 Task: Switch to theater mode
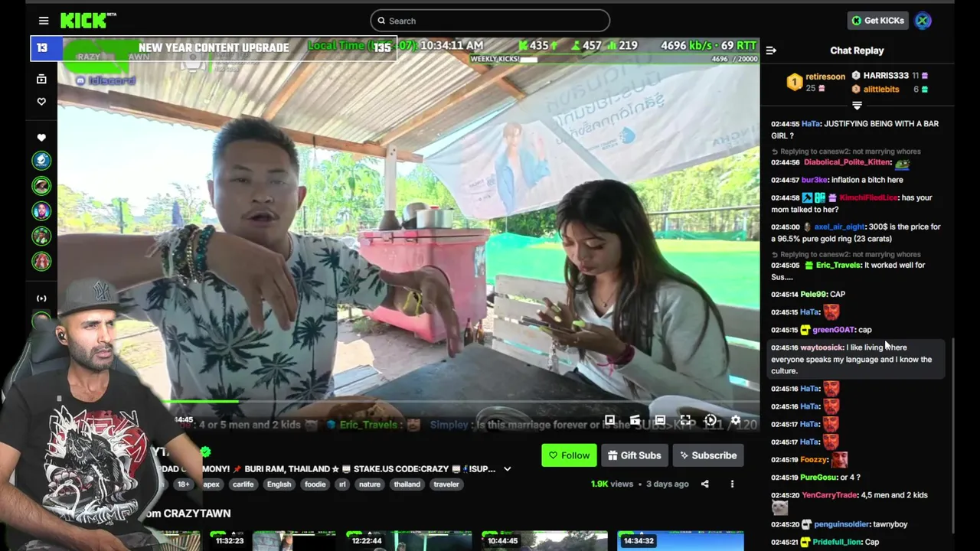[x=660, y=420]
